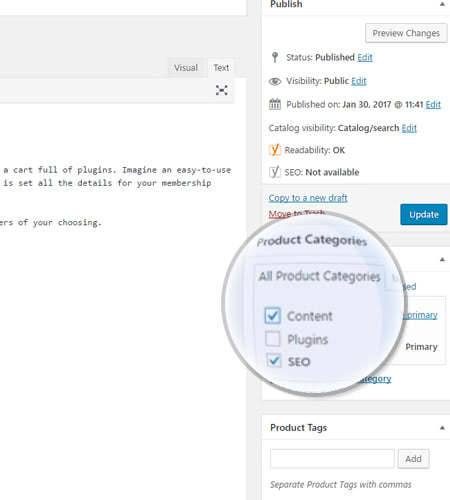Collapse the Publish panel arrow
This screenshot has width=450, height=500.
442,4
